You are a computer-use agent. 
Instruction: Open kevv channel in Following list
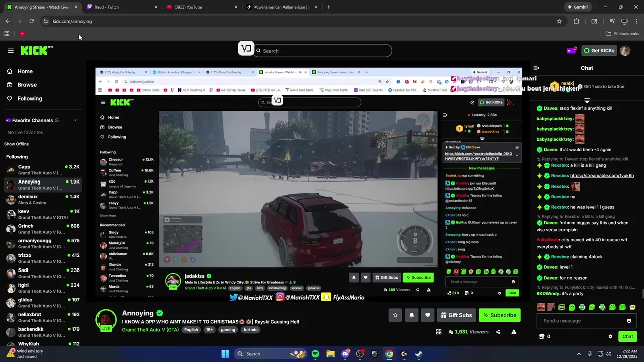[43, 214]
